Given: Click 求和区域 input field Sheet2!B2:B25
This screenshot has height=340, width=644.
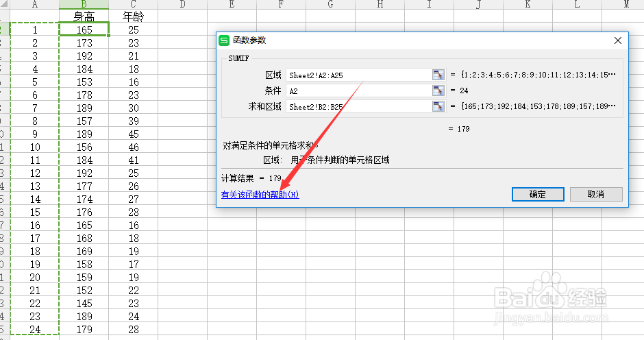Looking at the screenshot, I should point(358,106).
